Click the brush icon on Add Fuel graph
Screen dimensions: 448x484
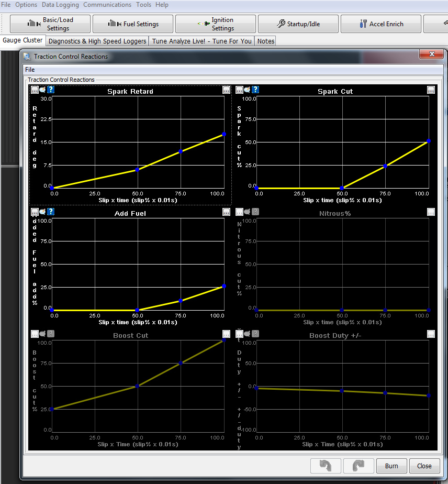pyautogui.click(x=42, y=212)
